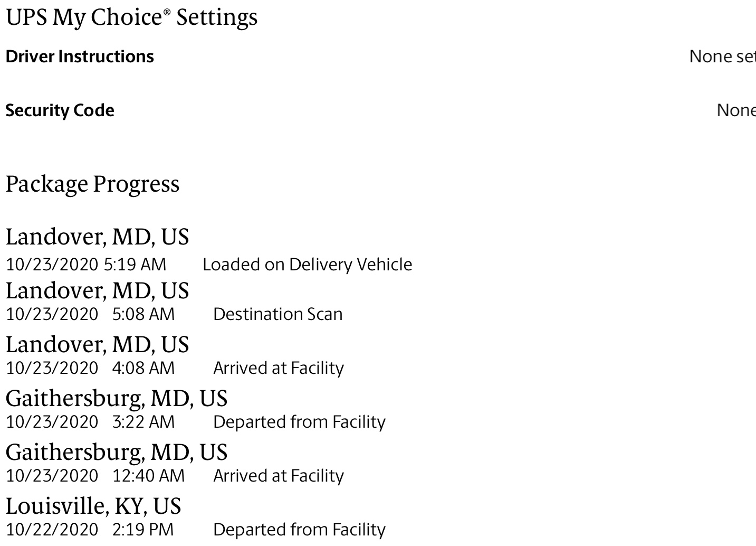This screenshot has width=756, height=546.
Task: Open the Security Code setting
Action: point(60,110)
